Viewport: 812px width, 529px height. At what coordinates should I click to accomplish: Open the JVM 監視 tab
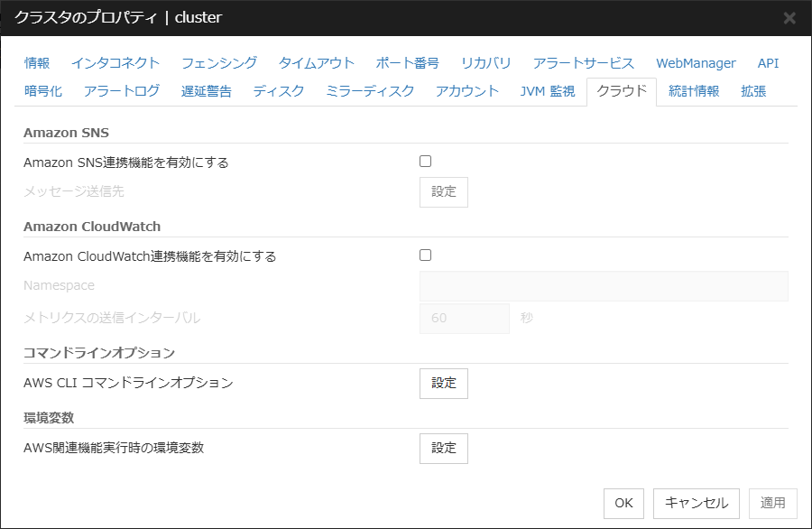(548, 91)
